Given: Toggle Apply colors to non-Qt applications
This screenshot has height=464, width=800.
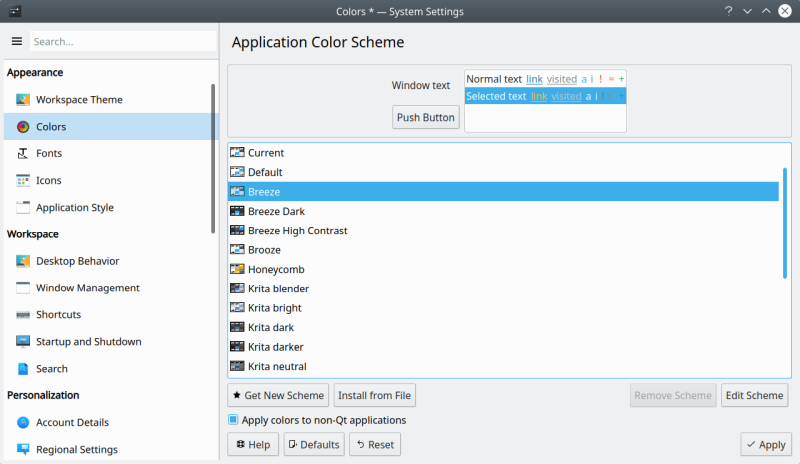Looking at the screenshot, I should 234,420.
